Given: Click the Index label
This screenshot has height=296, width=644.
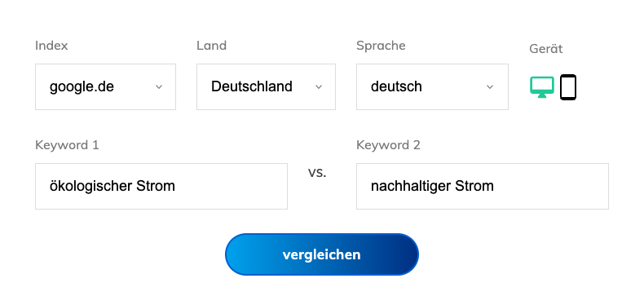Looking at the screenshot, I should [x=51, y=45].
